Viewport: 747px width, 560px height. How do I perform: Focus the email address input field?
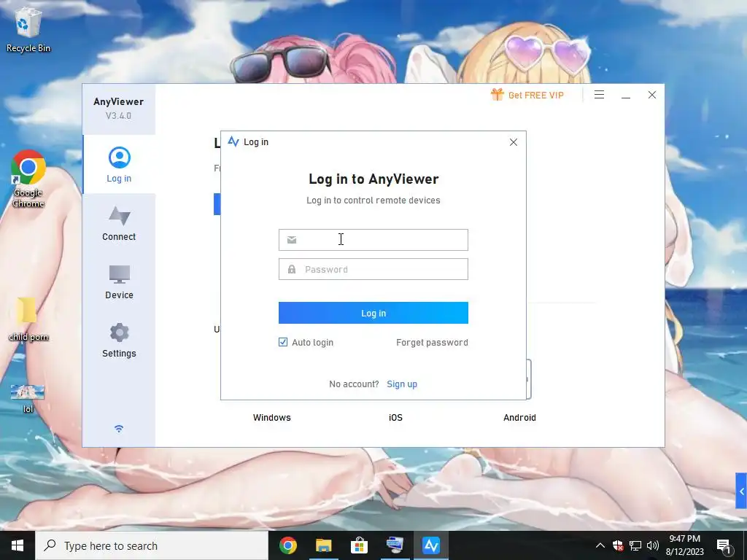tap(373, 239)
